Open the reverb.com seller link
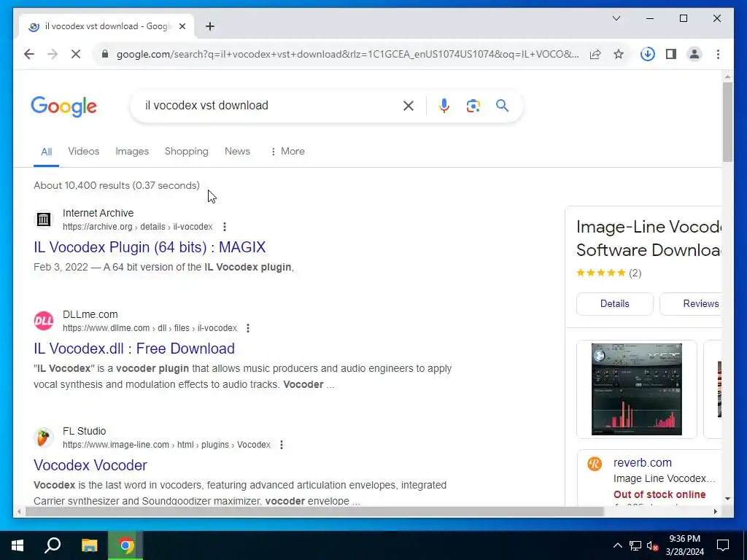Viewport: 747px width, 560px height. [x=642, y=463]
